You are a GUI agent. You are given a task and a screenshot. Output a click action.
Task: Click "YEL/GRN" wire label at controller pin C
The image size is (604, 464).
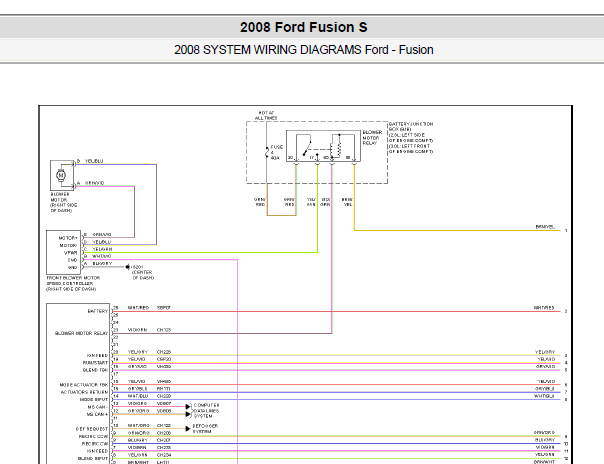tap(102, 249)
